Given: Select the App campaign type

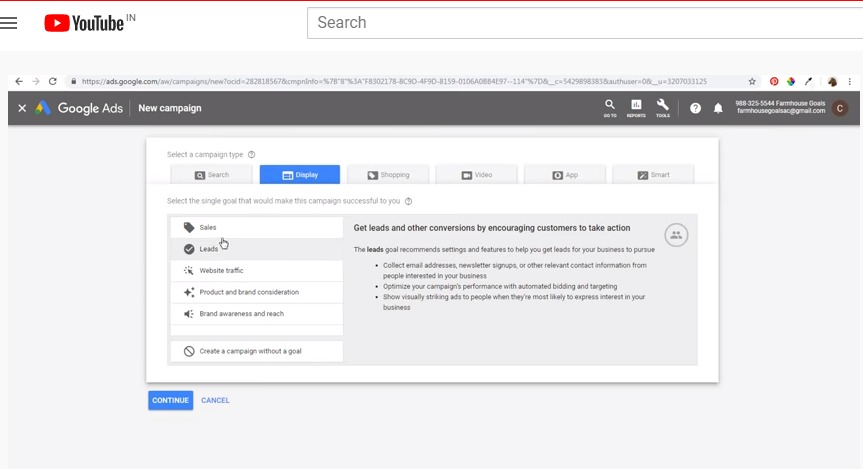Looking at the screenshot, I should point(564,175).
